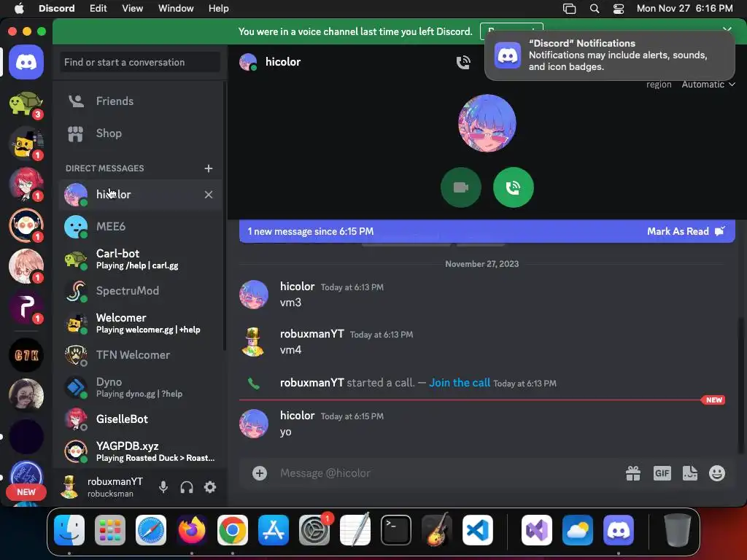The height and width of the screenshot is (560, 747).
Task: Open the Welcomer mustache server icon
Action: (x=26, y=144)
